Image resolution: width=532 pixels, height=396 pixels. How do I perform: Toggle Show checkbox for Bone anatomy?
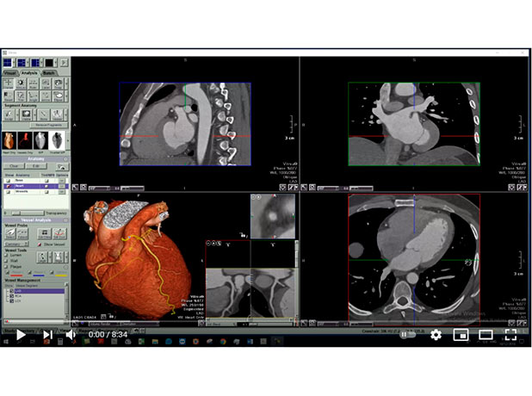point(8,181)
